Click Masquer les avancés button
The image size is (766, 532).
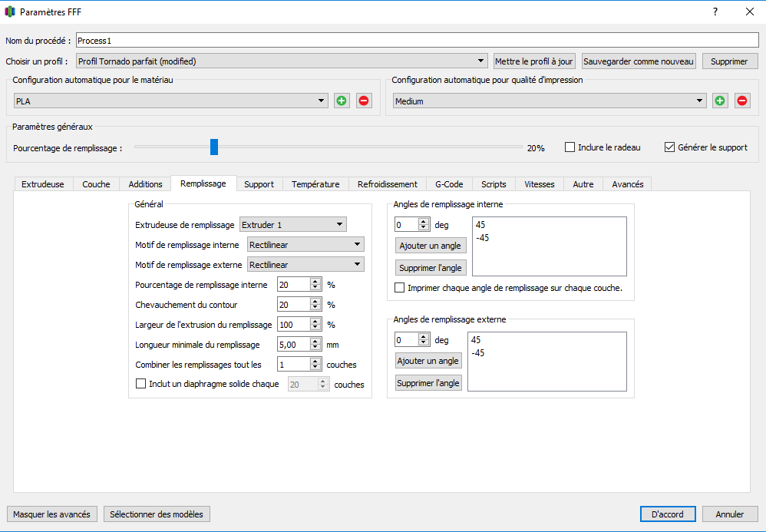point(51,514)
